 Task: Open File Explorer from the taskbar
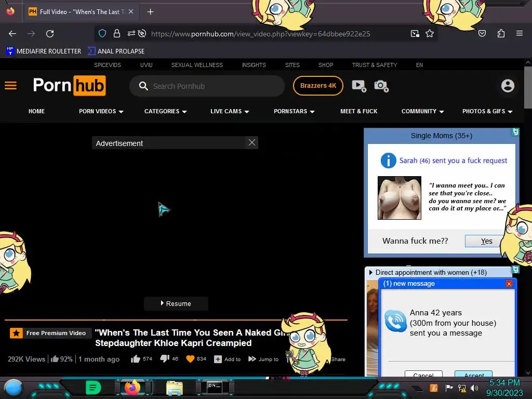[175, 388]
